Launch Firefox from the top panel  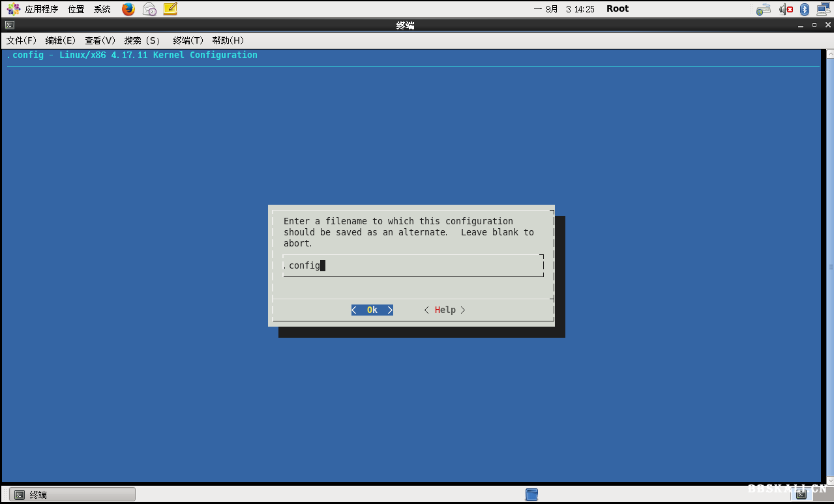pos(128,9)
